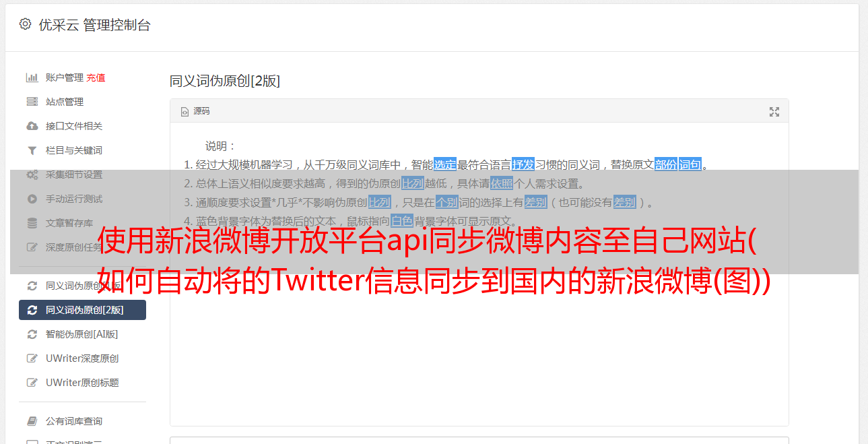Image resolution: width=868 pixels, height=444 pixels.
Task: Open the 充值 recharge link
Action: tap(96, 77)
